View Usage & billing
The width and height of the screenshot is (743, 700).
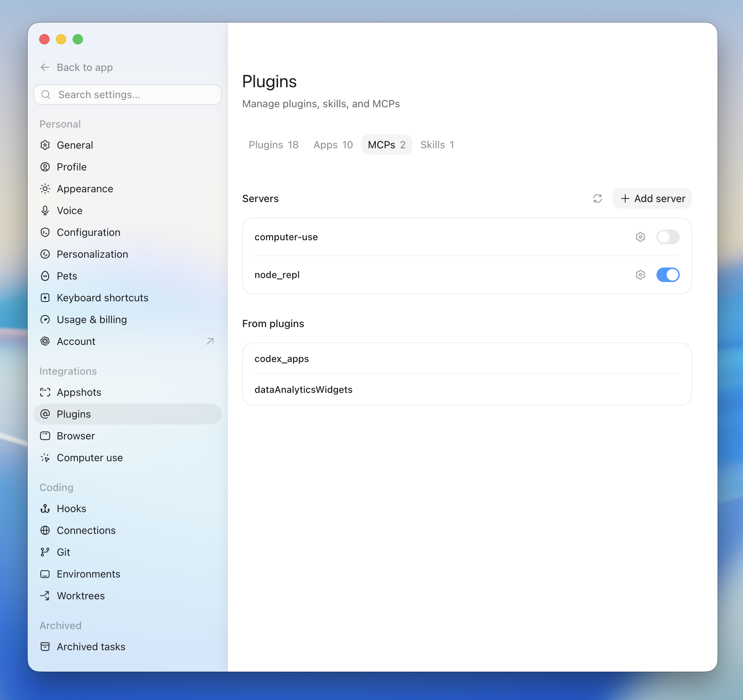coord(128,319)
